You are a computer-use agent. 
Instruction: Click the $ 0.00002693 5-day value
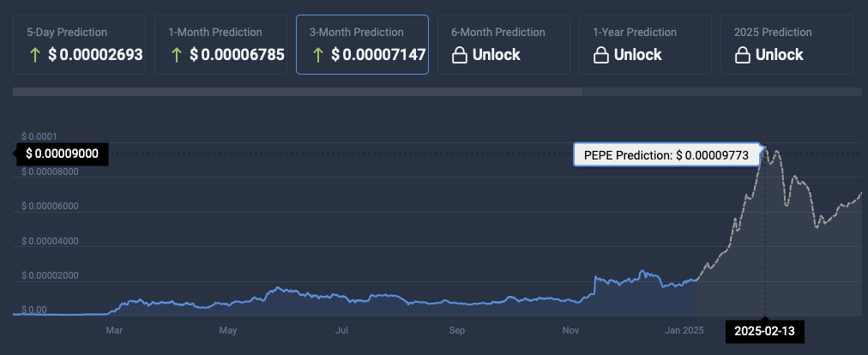coord(95,55)
